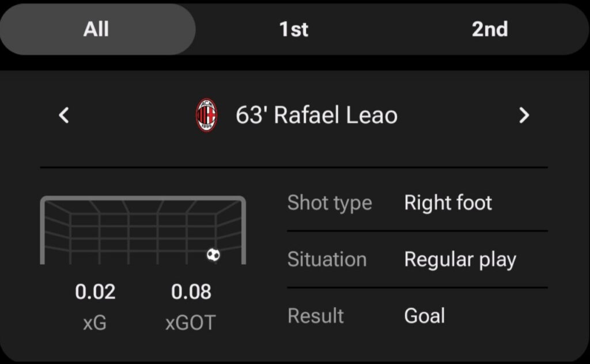The width and height of the screenshot is (590, 364).
Task: Switch to the 1st half tab
Action: click(294, 29)
